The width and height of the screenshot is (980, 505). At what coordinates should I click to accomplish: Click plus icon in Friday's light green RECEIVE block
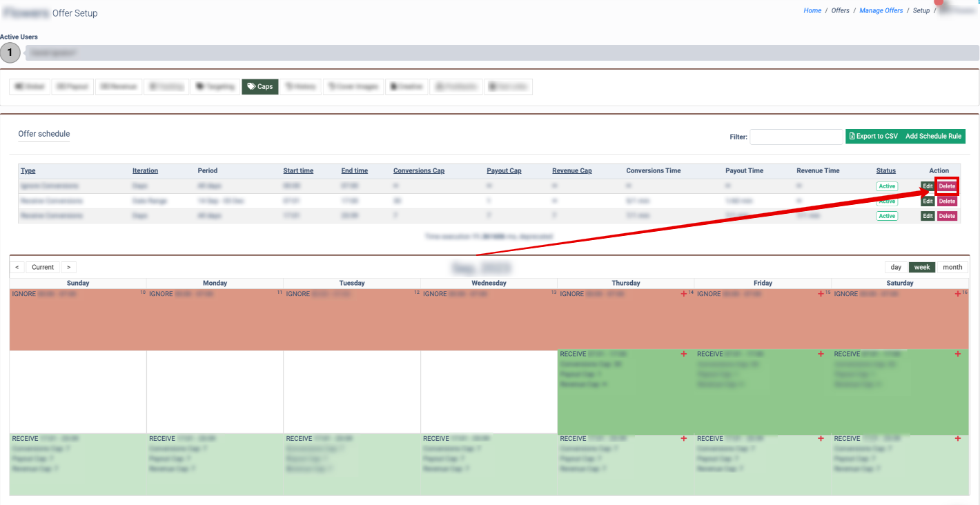[821, 439]
